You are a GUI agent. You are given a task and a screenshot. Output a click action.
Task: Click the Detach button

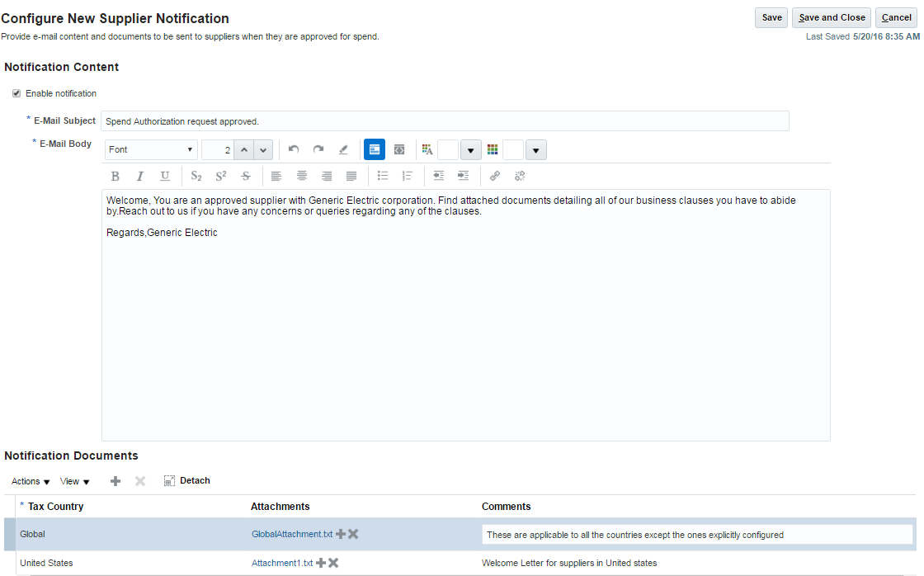click(186, 480)
